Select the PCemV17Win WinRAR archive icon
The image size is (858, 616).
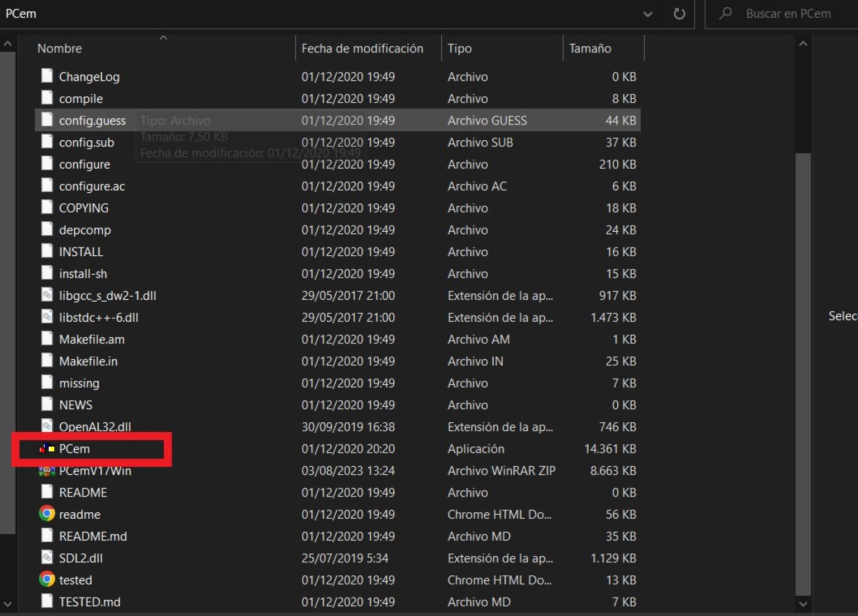[x=47, y=471]
